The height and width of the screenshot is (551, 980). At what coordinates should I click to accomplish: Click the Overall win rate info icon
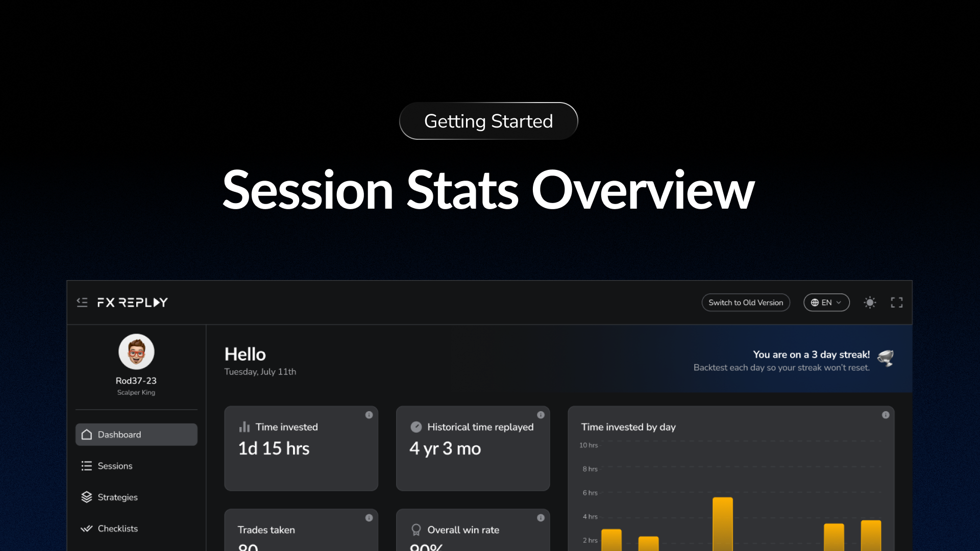541,518
